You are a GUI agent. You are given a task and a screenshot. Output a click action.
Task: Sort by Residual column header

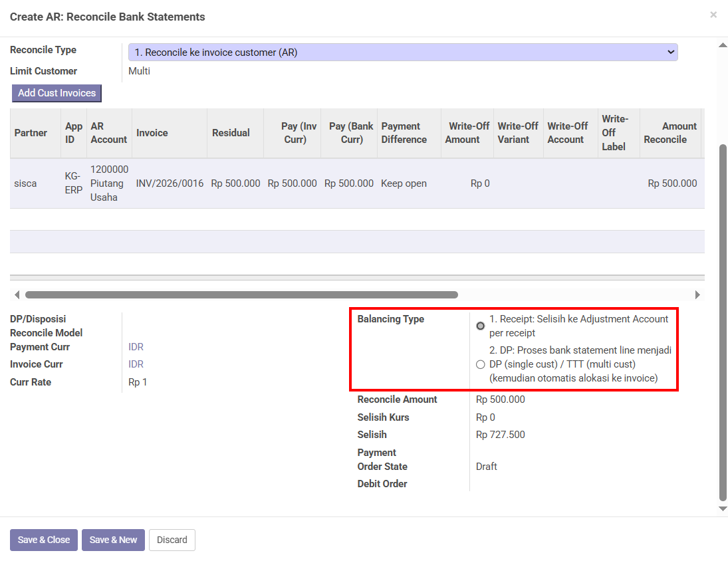tap(231, 133)
